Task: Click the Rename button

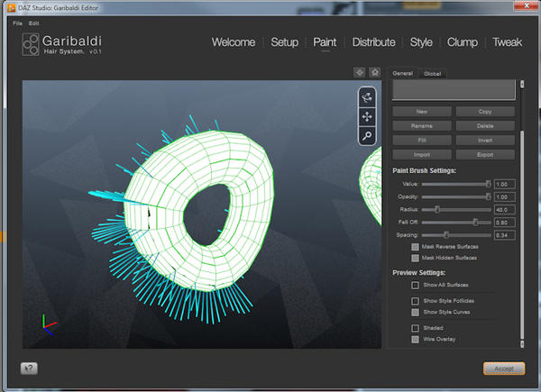Action: point(422,126)
